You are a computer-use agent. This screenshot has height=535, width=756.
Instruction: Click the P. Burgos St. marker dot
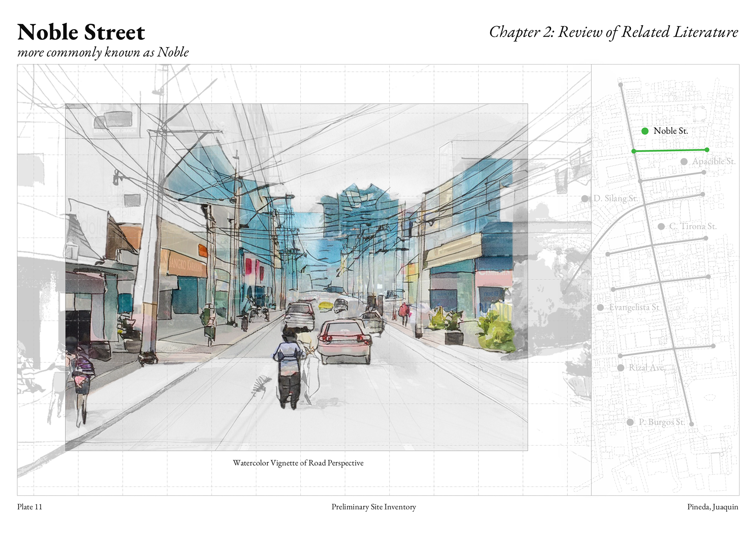click(630, 422)
